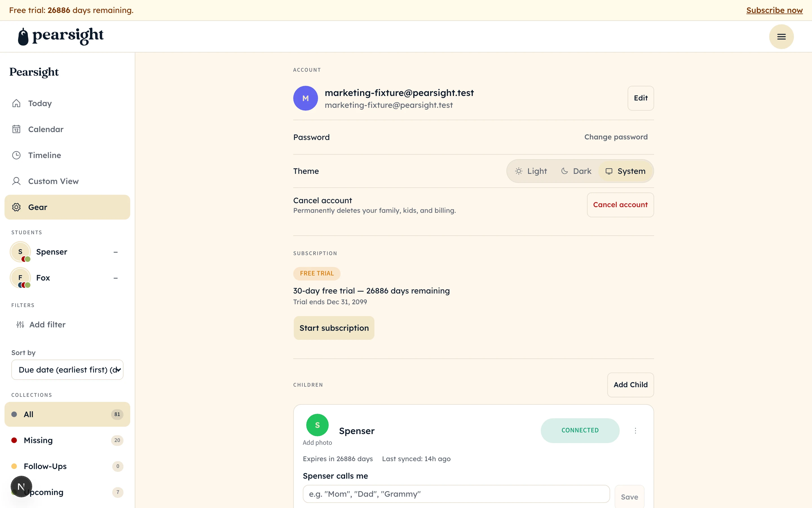Select the All collection
The image size is (812, 508).
[x=67, y=414]
